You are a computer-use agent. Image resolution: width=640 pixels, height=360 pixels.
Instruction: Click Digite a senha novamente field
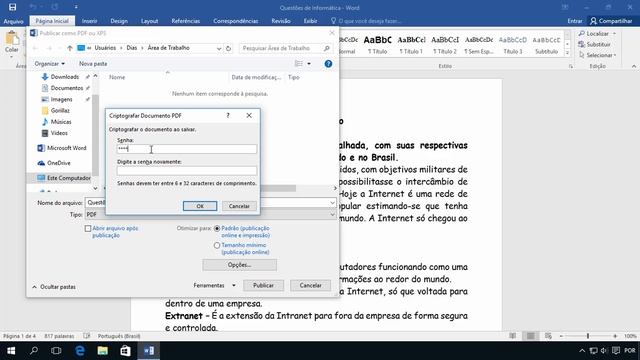[x=187, y=170]
